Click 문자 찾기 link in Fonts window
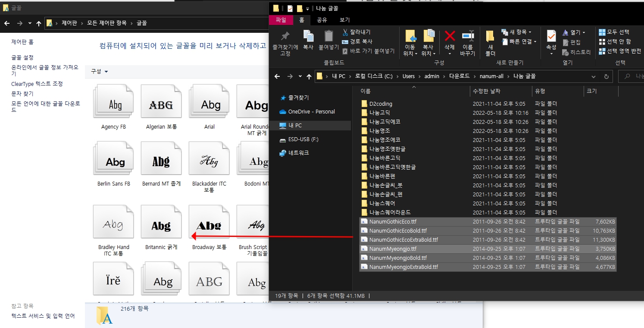Screen dimensions: 644x328 point(22,94)
